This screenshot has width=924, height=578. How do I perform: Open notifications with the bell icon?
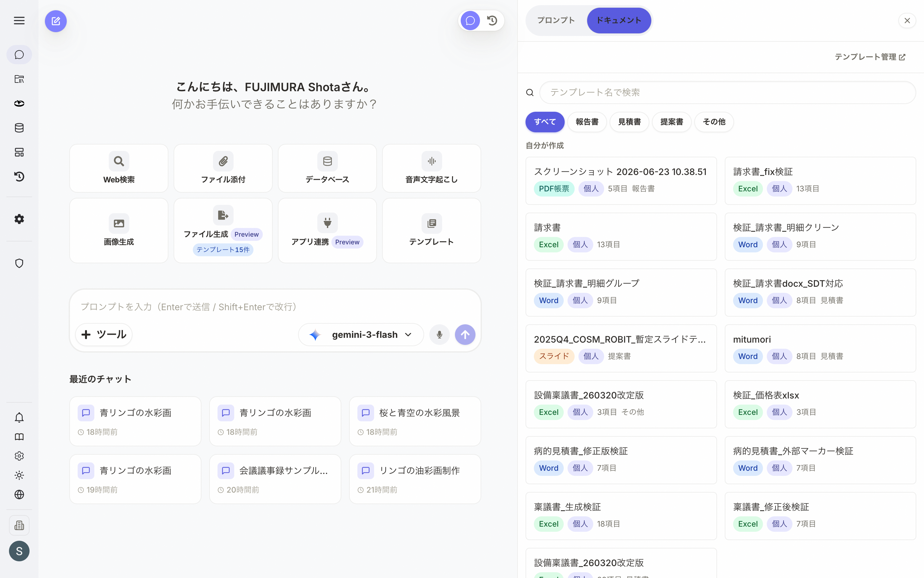click(19, 417)
